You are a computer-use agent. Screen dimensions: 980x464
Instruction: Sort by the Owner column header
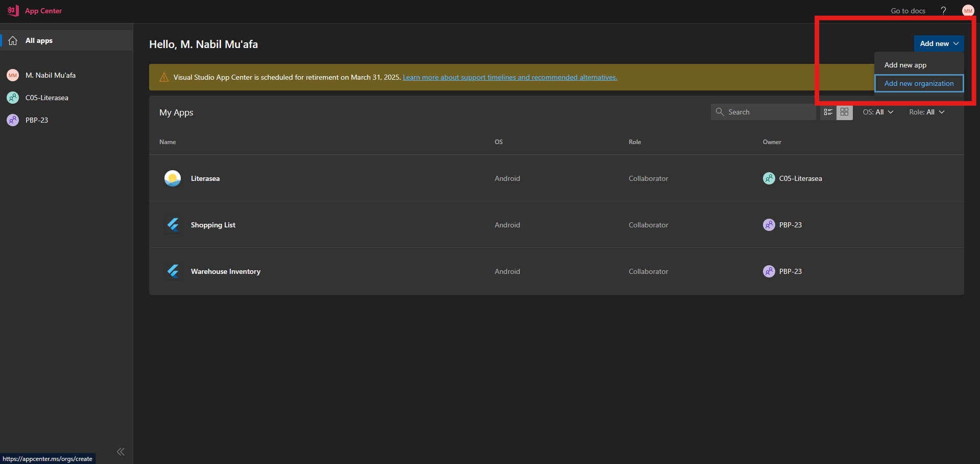772,142
